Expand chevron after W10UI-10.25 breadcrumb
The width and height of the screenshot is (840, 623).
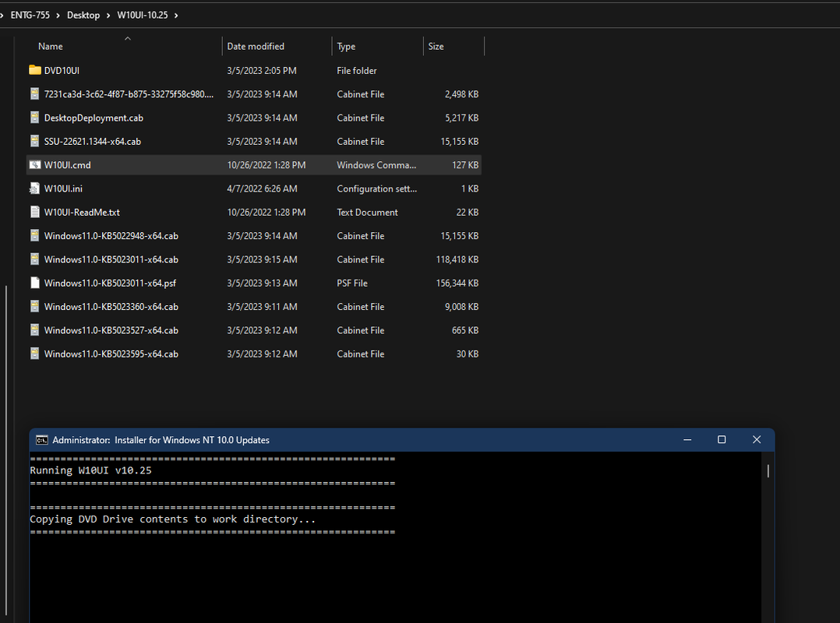pyautogui.click(x=176, y=15)
